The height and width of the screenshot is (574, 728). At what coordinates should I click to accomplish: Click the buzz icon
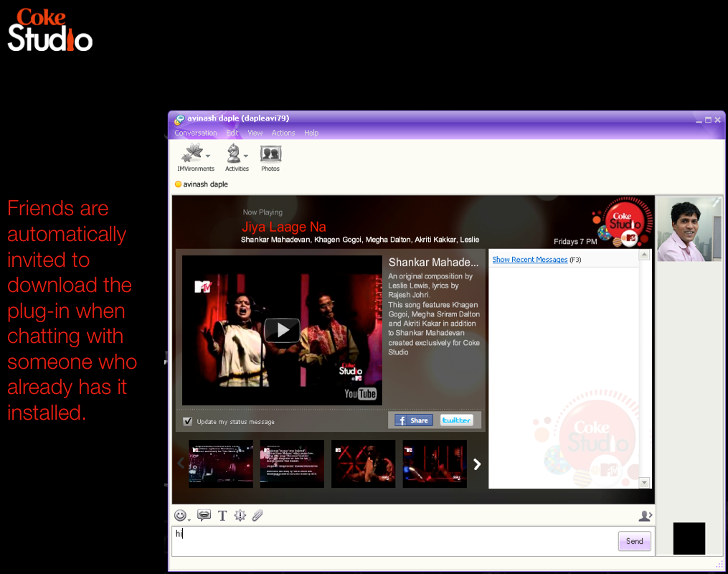pos(240,515)
